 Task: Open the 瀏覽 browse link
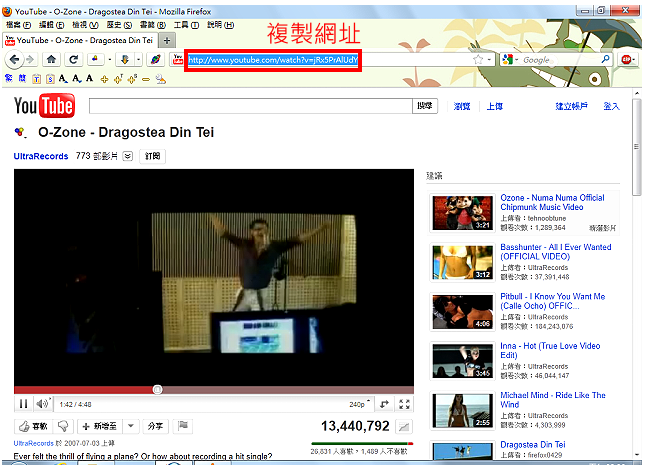[462, 107]
